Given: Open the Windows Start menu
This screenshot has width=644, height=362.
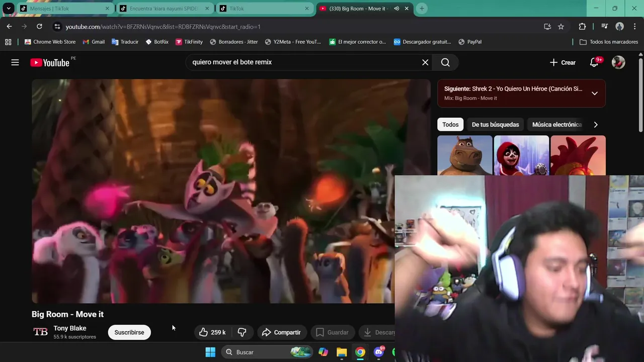Looking at the screenshot, I should click(210, 352).
